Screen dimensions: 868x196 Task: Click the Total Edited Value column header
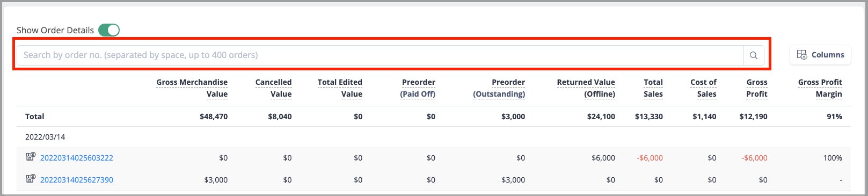pos(340,88)
